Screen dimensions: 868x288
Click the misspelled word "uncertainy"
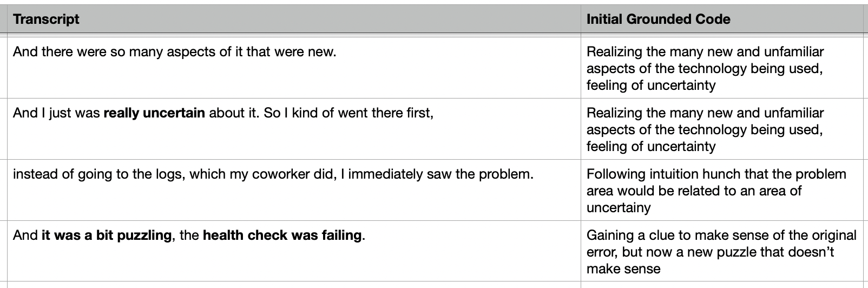pyautogui.click(x=619, y=207)
